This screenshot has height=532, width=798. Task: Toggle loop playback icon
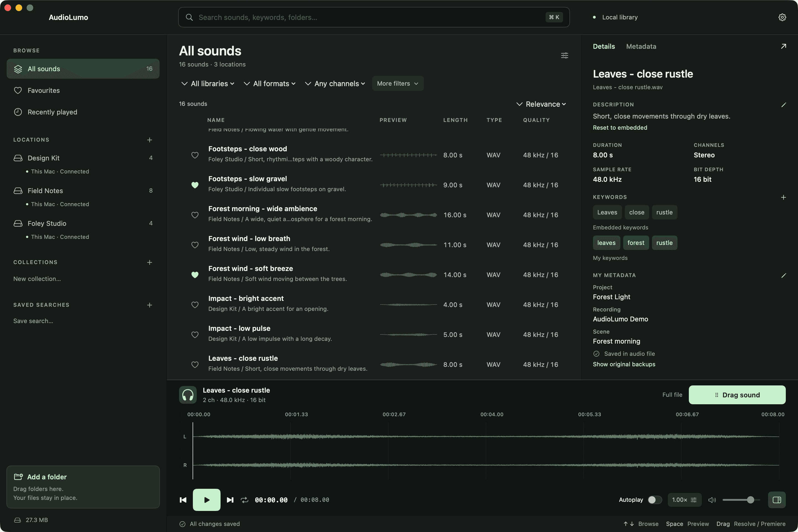click(x=245, y=500)
